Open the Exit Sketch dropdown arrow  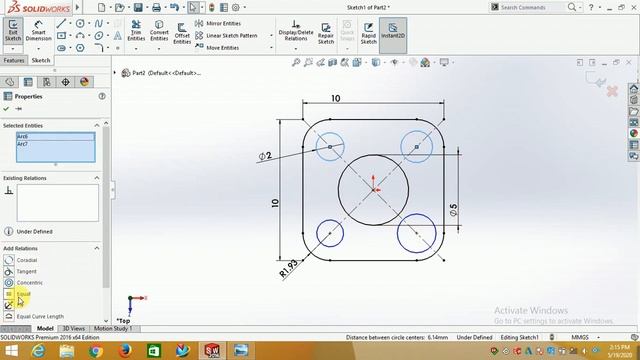pyautogui.click(x=13, y=49)
